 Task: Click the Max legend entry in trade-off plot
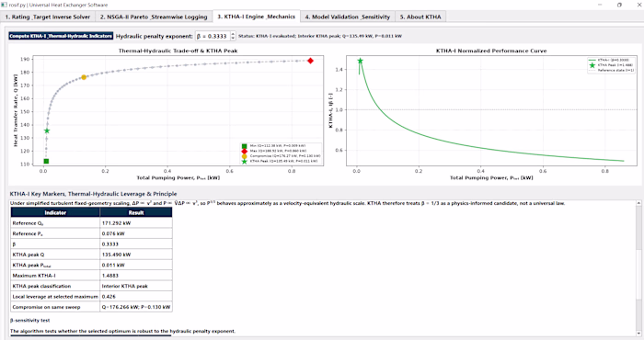[273, 151]
